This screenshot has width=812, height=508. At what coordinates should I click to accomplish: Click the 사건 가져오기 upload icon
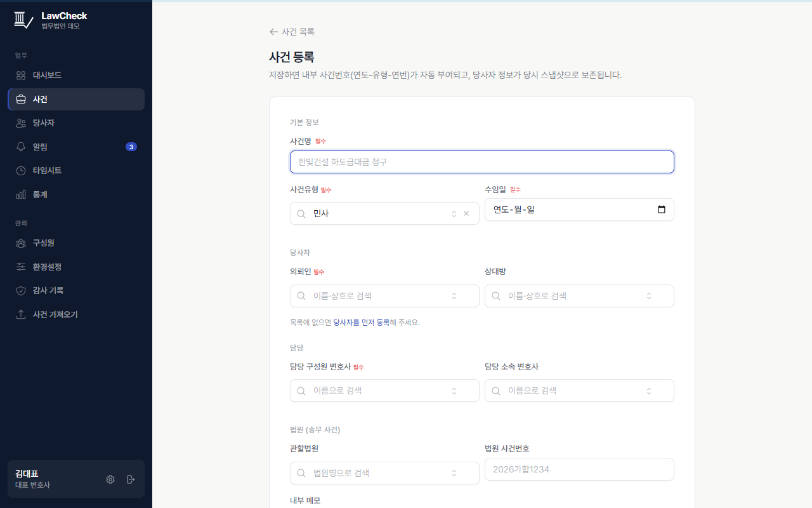(x=21, y=314)
